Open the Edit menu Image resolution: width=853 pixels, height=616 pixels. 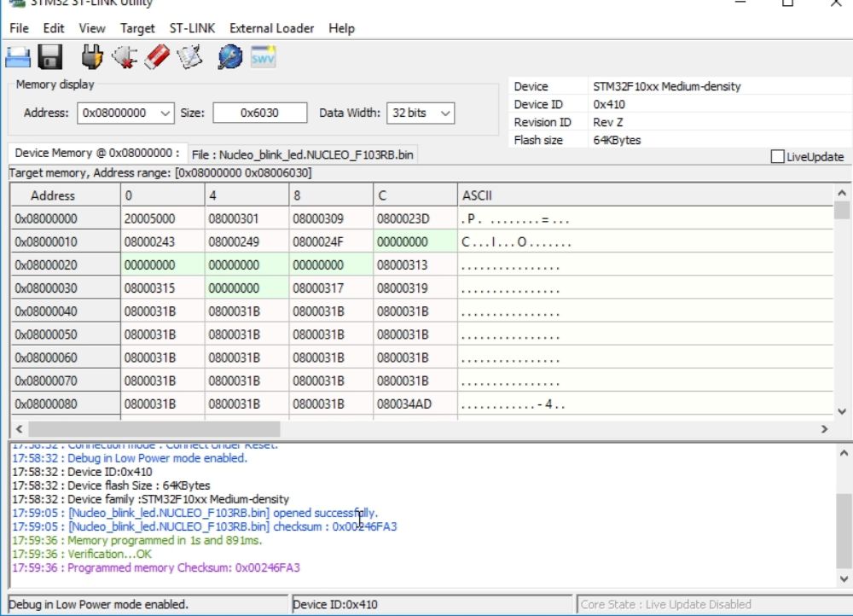[x=53, y=28]
